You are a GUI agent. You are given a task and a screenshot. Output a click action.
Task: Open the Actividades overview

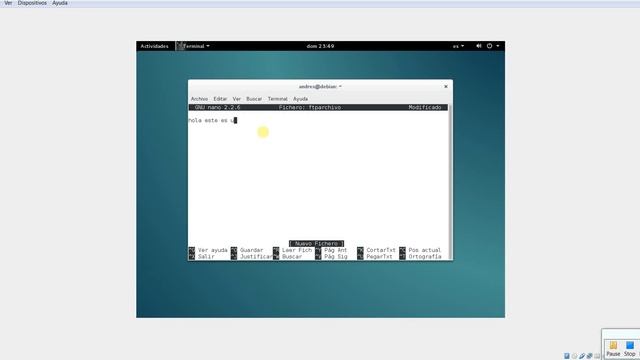[x=154, y=46]
